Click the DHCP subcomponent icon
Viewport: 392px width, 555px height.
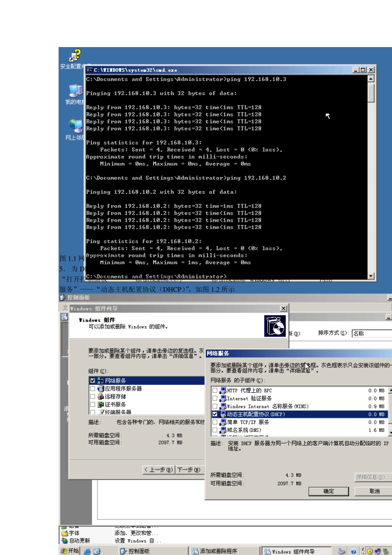[x=223, y=414]
